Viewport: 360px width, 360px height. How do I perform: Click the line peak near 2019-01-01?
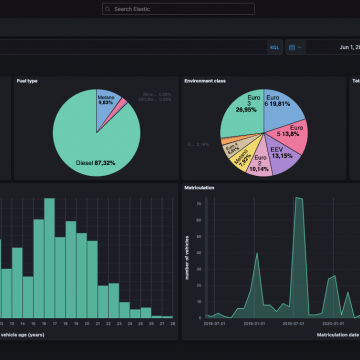257,253
